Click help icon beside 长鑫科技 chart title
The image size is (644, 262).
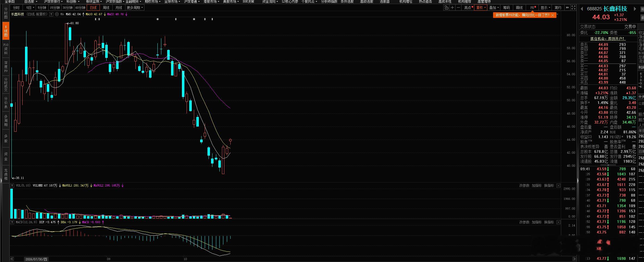click(51, 14)
